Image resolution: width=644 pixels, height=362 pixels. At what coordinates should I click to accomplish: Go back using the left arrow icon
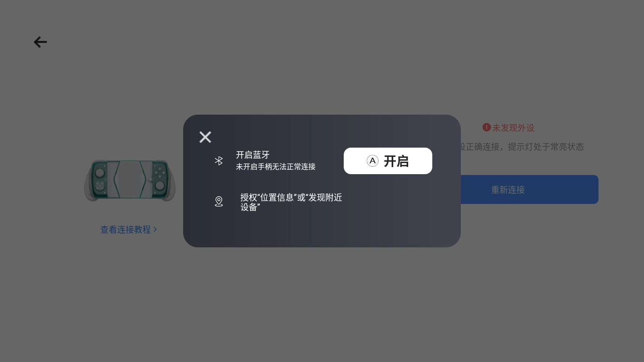pyautogui.click(x=40, y=42)
